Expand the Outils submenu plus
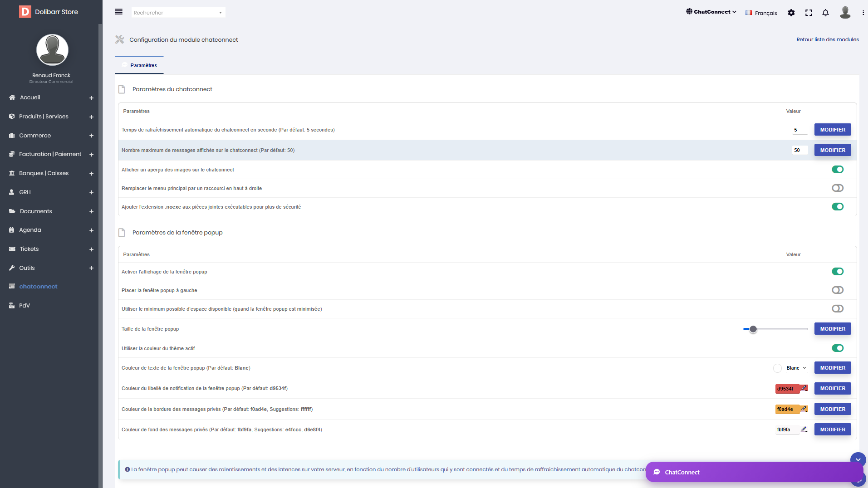Image resolution: width=868 pixels, height=488 pixels. tap(91, 268)
